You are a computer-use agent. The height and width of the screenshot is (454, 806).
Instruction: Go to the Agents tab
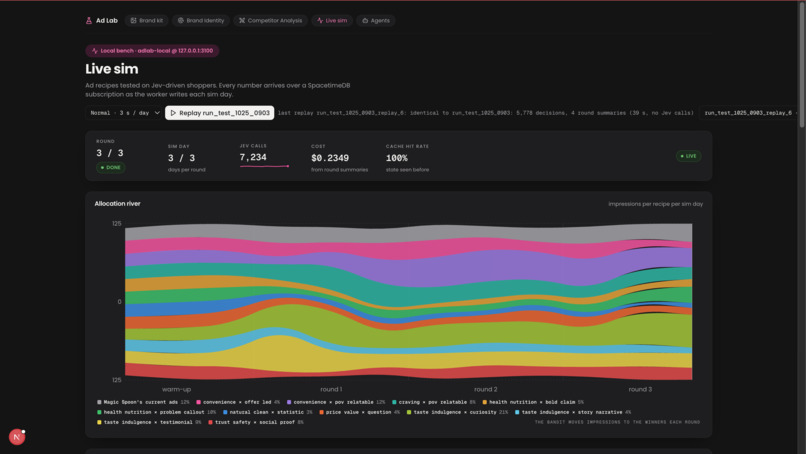coord(376,21)
